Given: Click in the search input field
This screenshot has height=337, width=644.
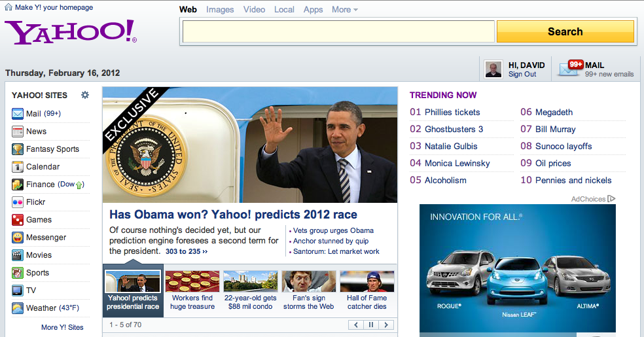Looking at the screenshot, I should tap(338, 31).
